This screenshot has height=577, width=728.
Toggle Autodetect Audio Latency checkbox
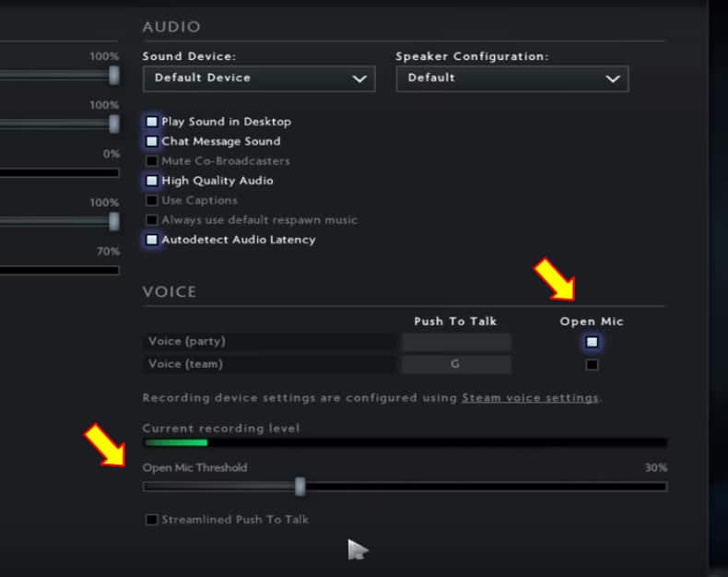click(152, 240)
